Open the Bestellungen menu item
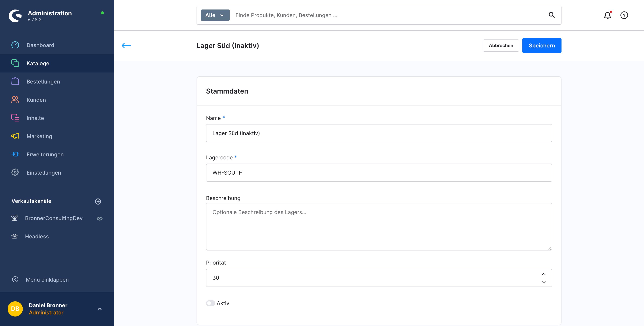644x326 pixels. [43, 82]
